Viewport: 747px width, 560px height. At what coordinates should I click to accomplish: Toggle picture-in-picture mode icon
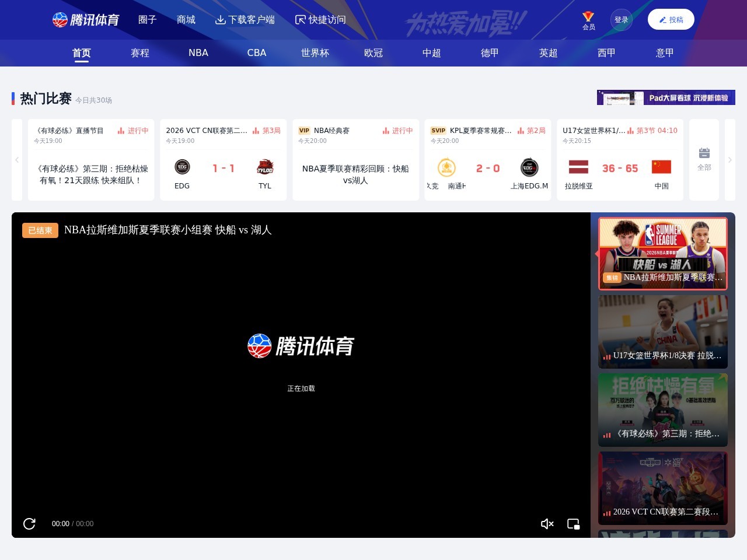tap(574, 524)
